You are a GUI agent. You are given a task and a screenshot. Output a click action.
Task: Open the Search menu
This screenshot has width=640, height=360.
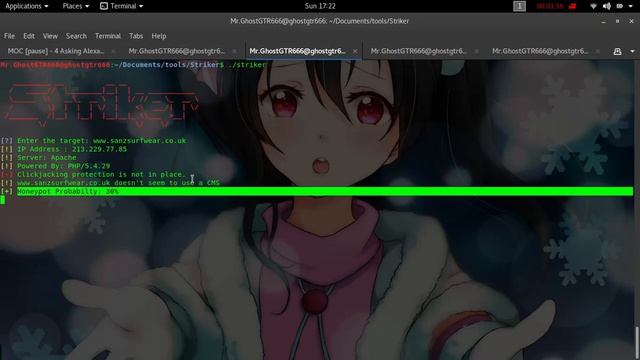click(76, 36)
